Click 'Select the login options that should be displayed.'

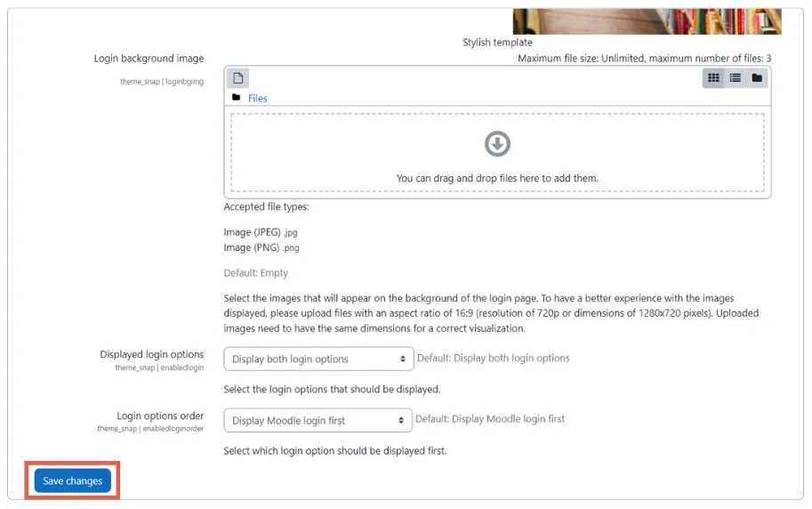coord(332,389)
